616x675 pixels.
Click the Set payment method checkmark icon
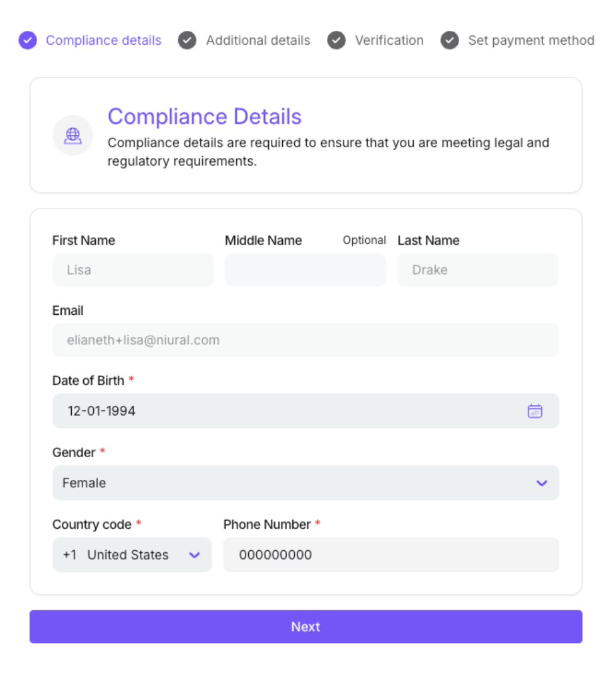point(450,41)
